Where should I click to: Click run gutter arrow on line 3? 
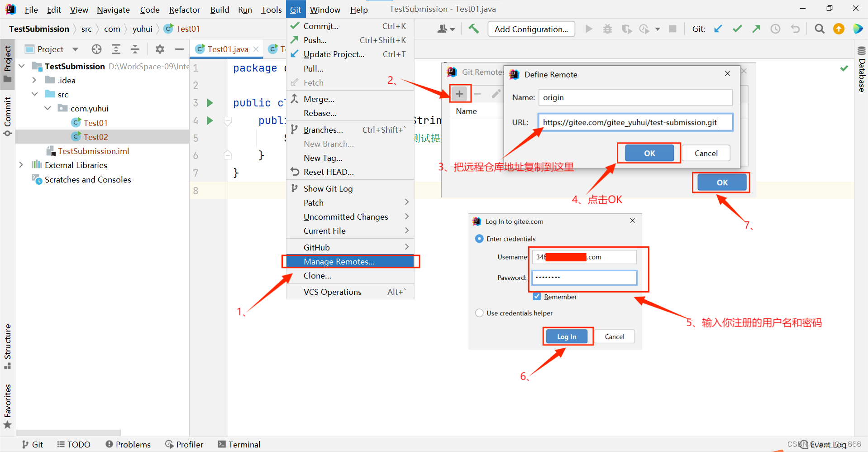click(x=210, y=103)
